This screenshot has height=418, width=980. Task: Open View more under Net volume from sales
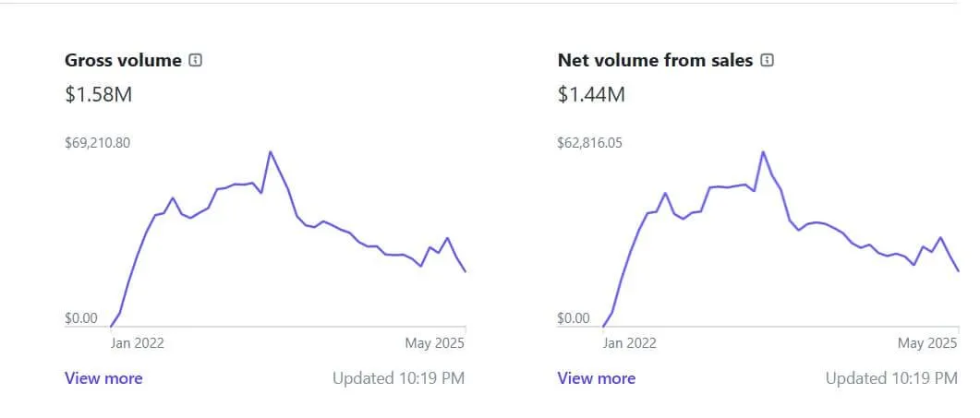(x=597, y=378)
